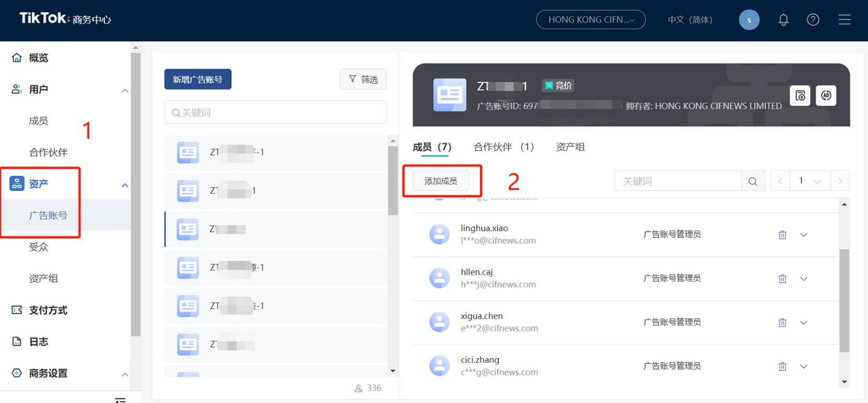Delete member cici.zhang with the trash icon

(782, 367)
